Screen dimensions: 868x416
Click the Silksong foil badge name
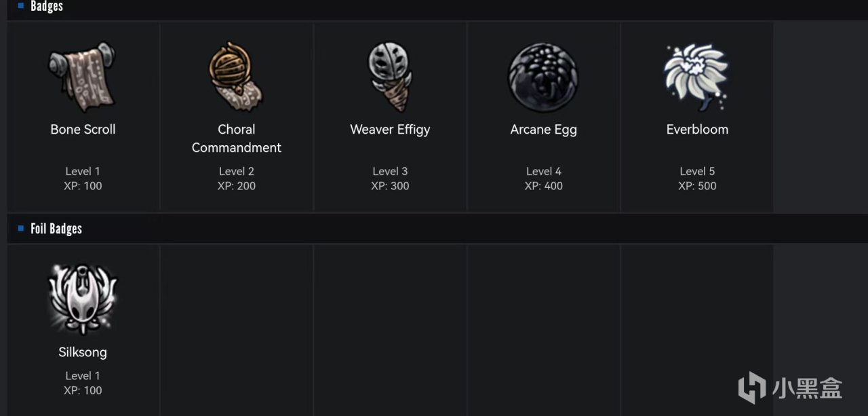click(x=83, y=352)
